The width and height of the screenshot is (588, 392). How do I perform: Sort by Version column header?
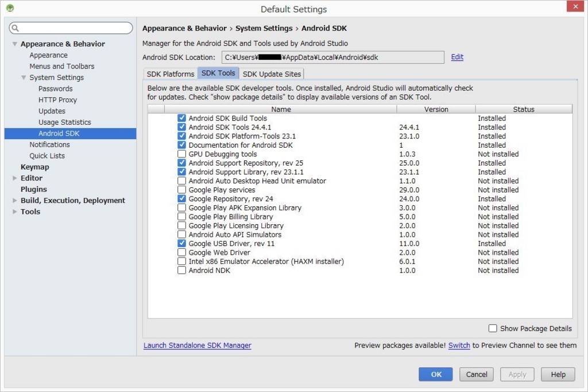436,109
